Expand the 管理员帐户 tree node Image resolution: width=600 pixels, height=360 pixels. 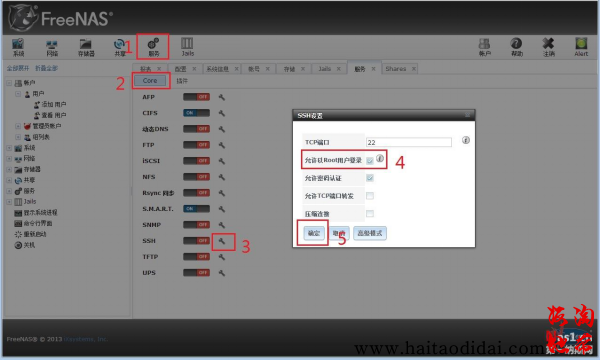[18, 126]
